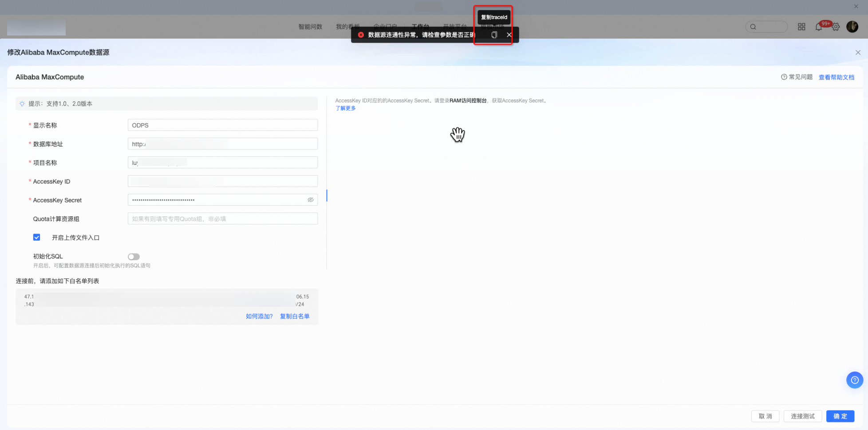Screen dimensions: 868x430
Task: Click the 取消 button
Action: pos(765,416)
